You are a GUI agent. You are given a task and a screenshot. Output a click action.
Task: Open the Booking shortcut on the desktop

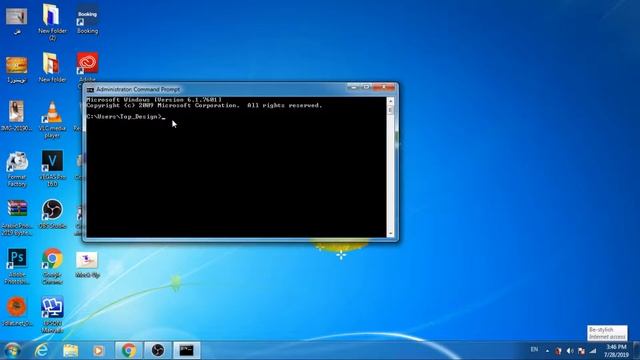(87, 18)
